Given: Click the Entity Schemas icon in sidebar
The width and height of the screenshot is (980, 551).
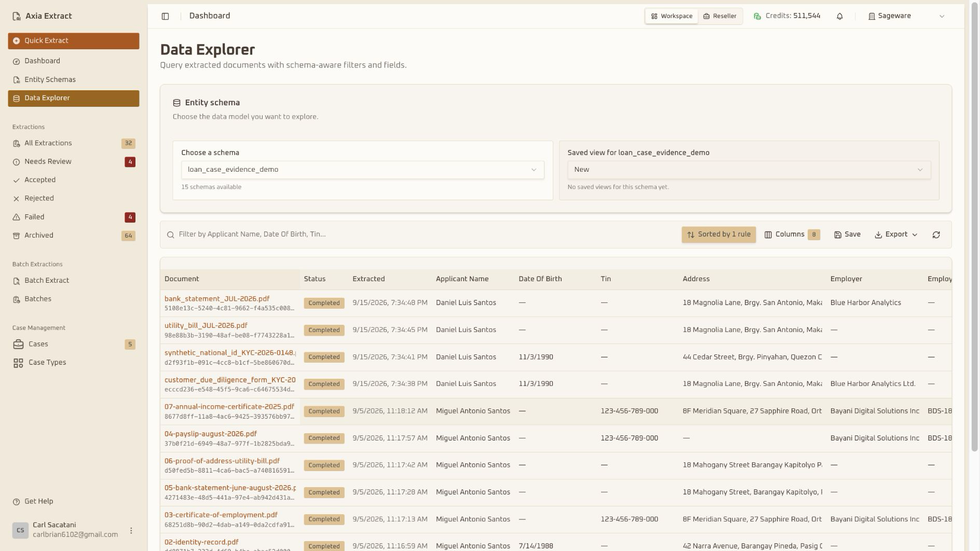Looking at the screenshot, I should pos(17,80).
